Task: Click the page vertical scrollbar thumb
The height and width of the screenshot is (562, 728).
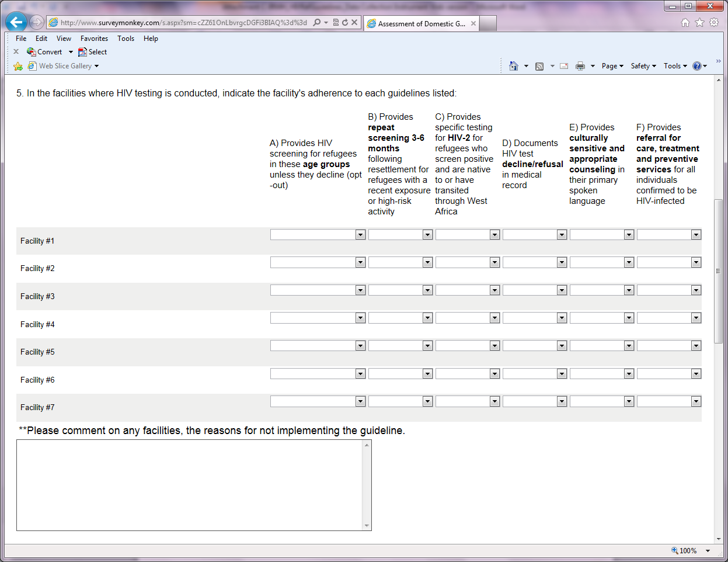Action: (719, 271)
